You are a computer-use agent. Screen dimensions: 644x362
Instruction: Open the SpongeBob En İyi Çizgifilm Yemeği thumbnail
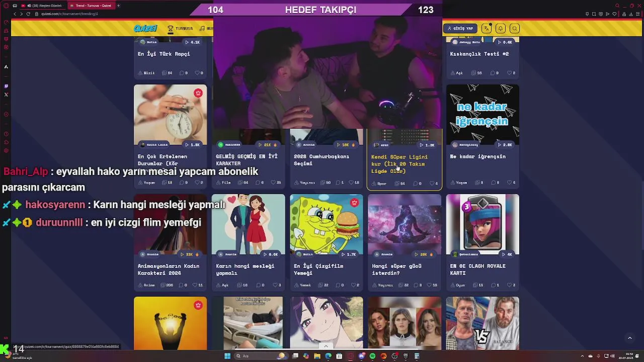326,224
